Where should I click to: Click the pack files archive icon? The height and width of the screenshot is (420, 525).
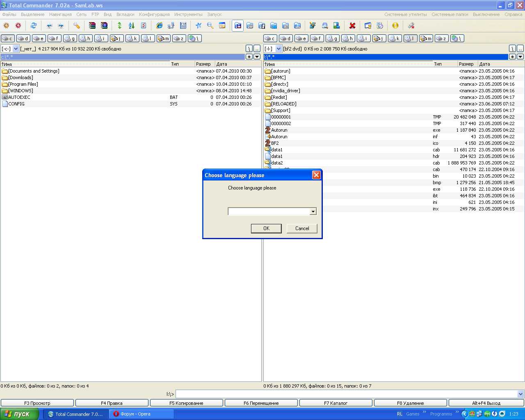pos(92,25)
